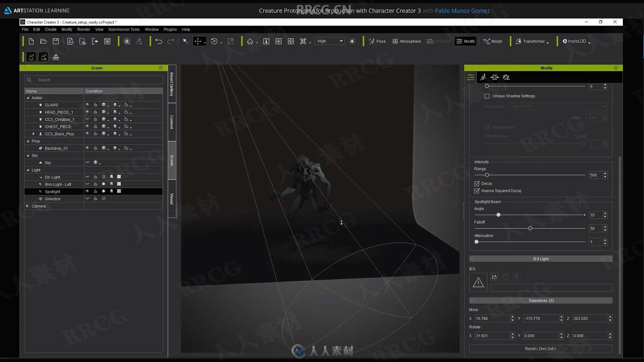Screen dimensions: 644x362
Task: Toggle visibility of Spotlight
Action: coord(87,191)
